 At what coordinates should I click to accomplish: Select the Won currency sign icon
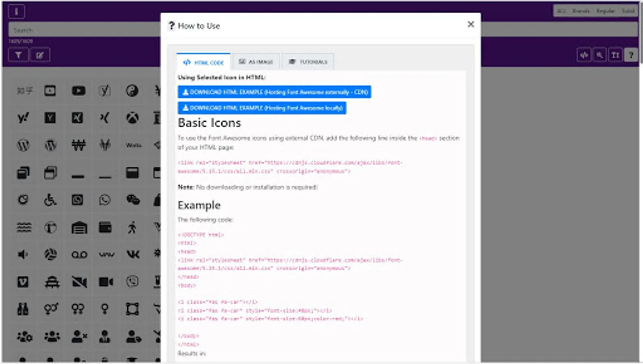tap(79, 145)
